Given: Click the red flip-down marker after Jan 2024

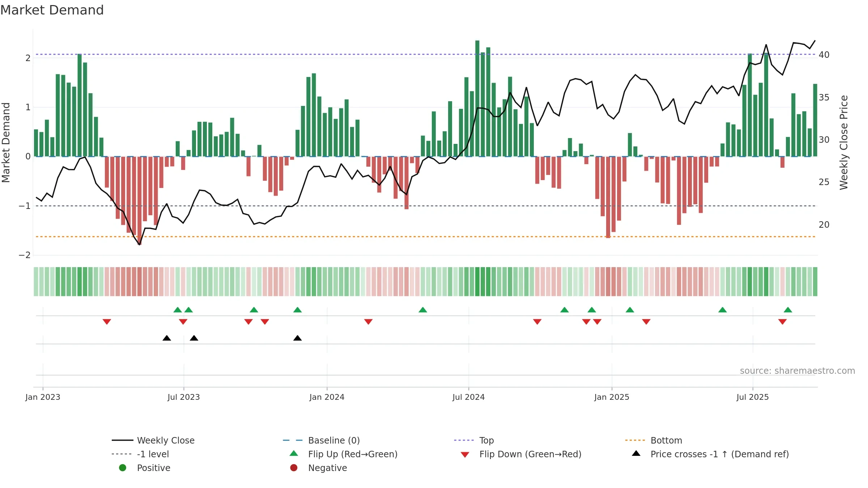Looking at the screenshot, I should pyautogui.click(x=369, y=322).
